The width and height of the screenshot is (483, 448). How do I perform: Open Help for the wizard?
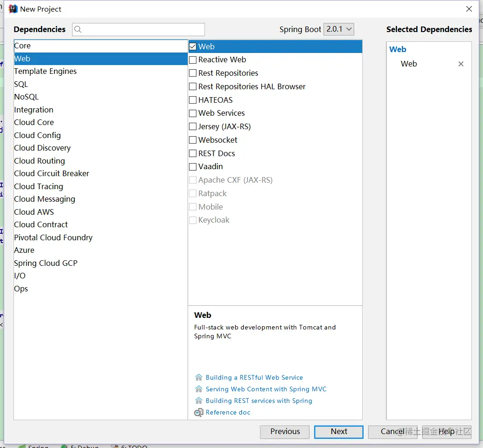[447, 432]
